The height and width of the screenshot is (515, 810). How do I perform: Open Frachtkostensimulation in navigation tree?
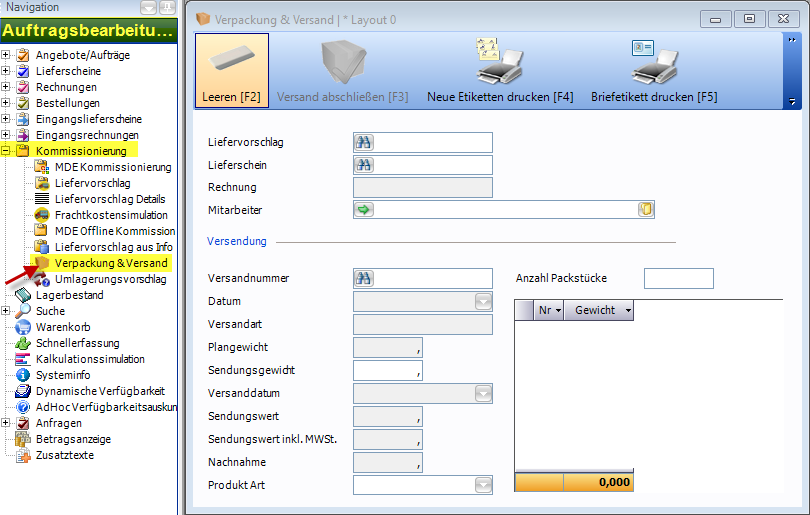coord(111,215)
